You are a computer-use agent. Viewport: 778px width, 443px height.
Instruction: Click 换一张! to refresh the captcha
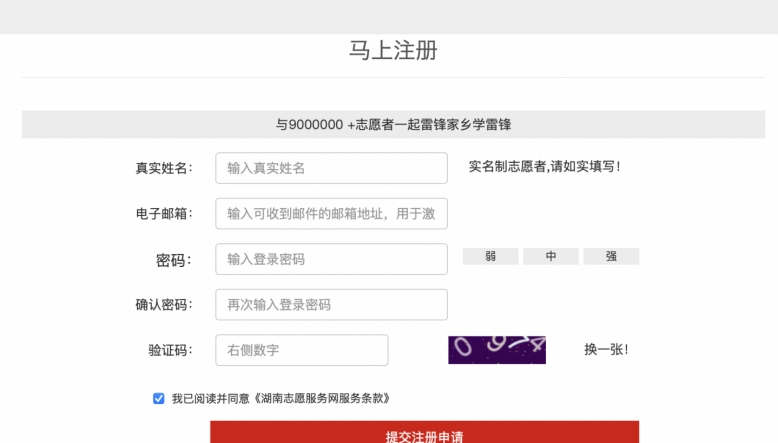tap(606, 350)
